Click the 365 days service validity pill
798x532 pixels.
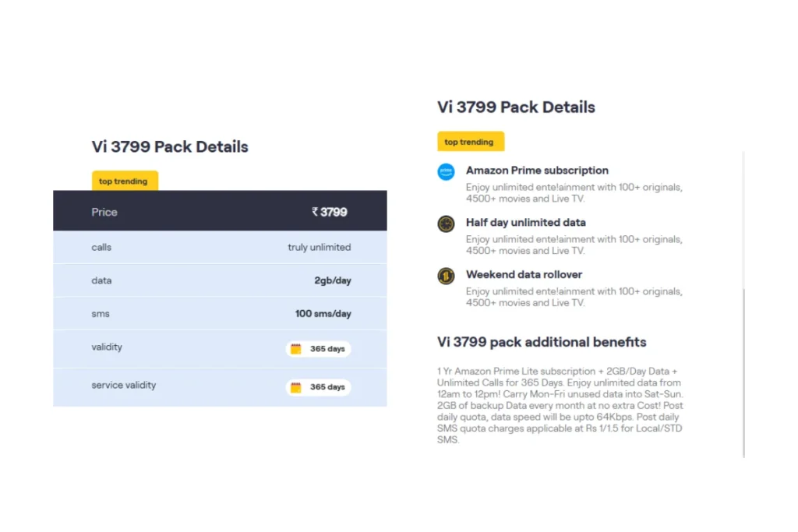pyautogui.click(x=318, y=387)
